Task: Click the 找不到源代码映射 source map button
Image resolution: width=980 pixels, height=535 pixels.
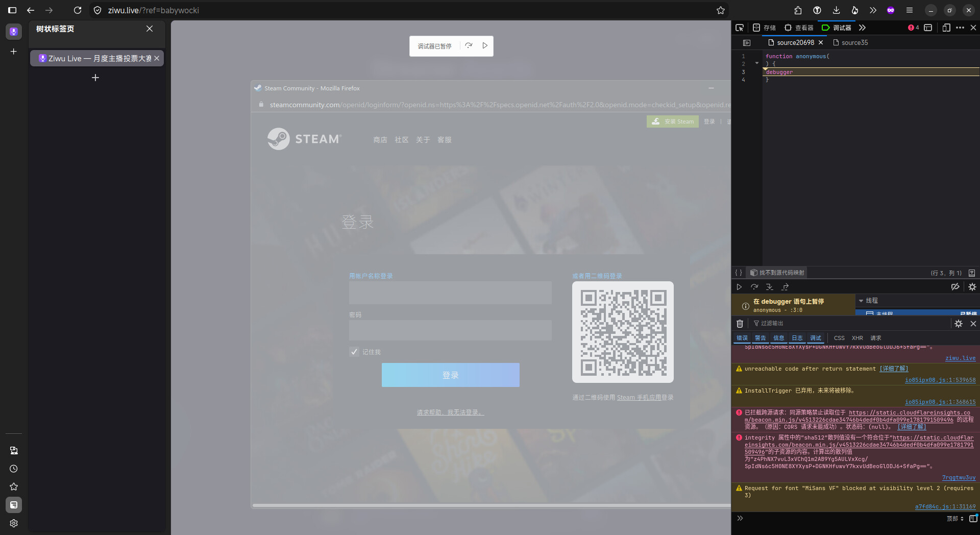Action: click(777, 273)
